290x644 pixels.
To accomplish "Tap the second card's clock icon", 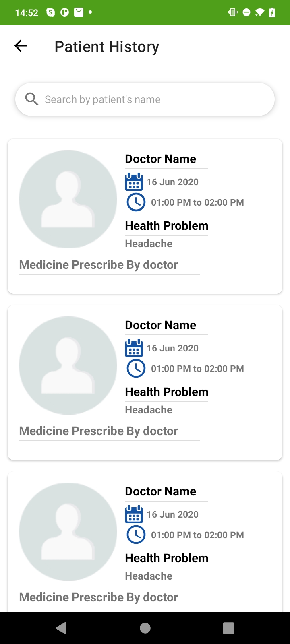I will click(x=136, y=368).
